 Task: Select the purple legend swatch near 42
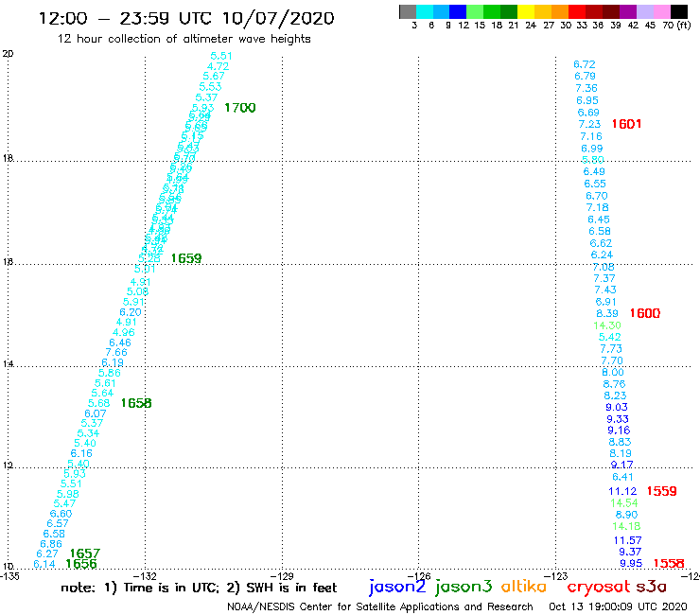tap(628, 11)
